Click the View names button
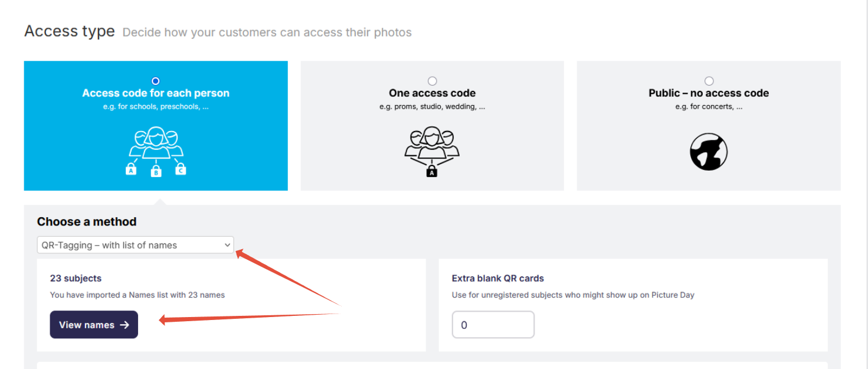This screenshot has height=369, width=868. click(94, 325)
